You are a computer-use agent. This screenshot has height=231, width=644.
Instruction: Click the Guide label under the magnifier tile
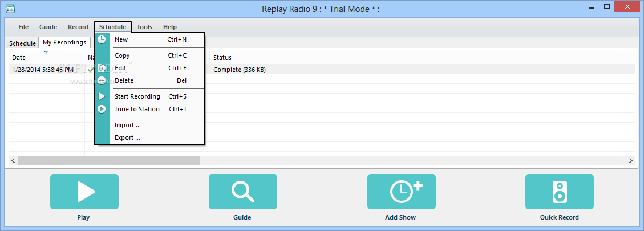[242, 217]
